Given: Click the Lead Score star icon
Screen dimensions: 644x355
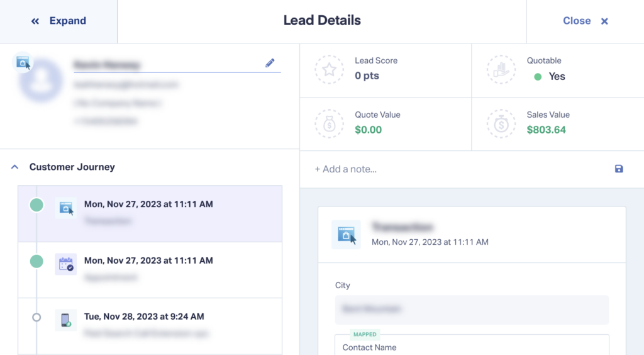Looking at the screenshot, I should 329,70.
